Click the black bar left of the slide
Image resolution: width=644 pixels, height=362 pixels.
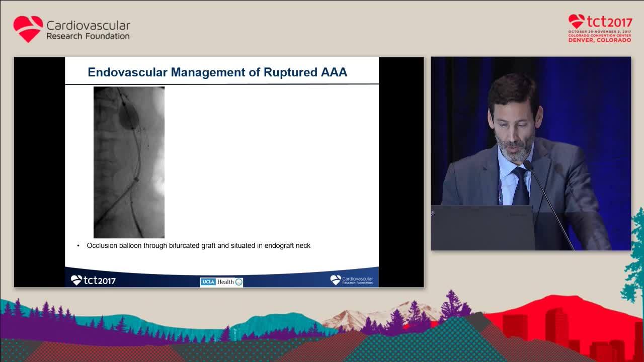pyautogui.click(x=39, y=171)
